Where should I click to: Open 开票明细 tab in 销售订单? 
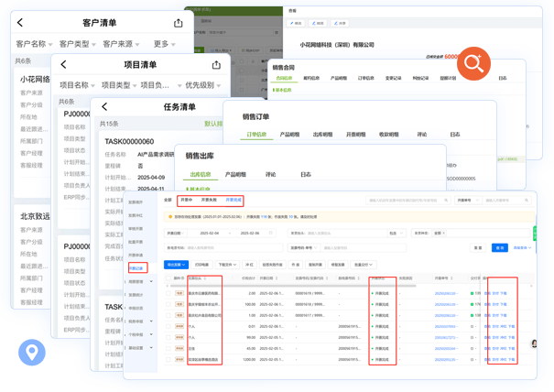tap(355, 135)
